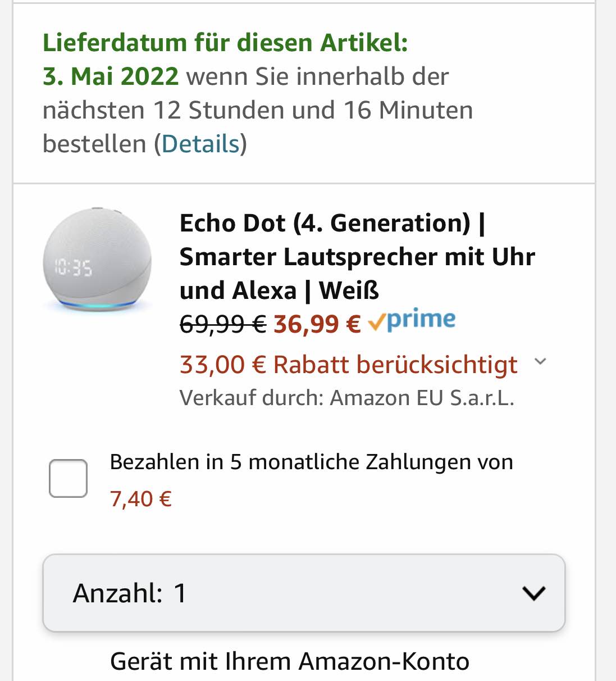Image resolution: width=616 pixels, height=681 pixels.
Task: Tap the Lieferdatum für diesen Artikel heading
Action: (225, 43)
